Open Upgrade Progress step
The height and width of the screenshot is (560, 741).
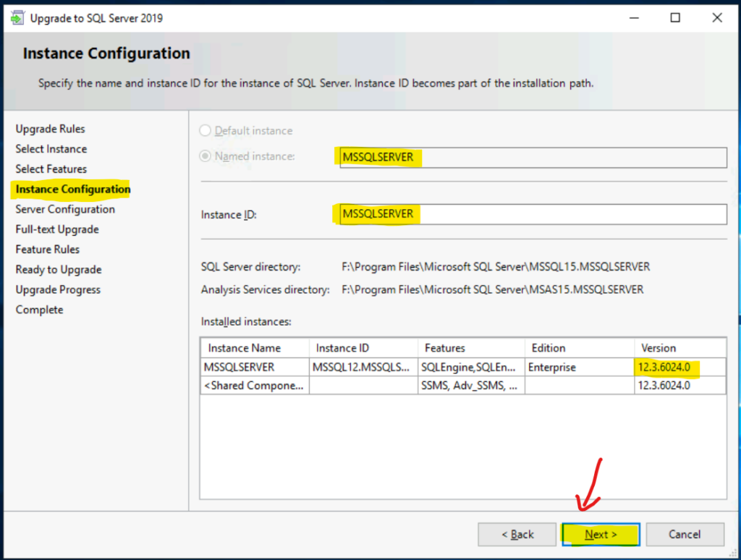58,289
